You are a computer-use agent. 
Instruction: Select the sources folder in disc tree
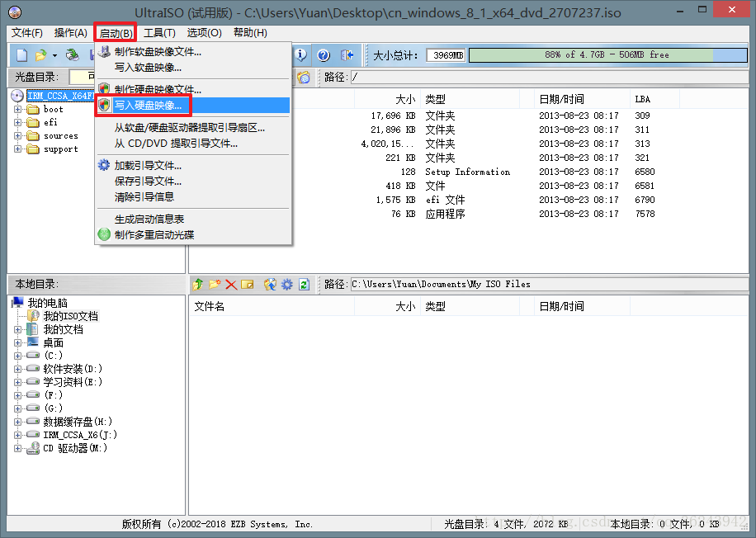[x=61, y=135]
